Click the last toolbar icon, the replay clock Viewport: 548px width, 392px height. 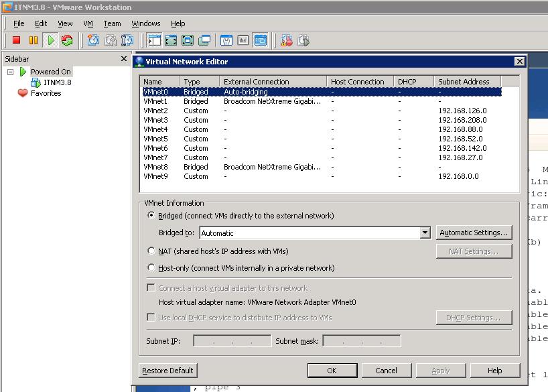(x=303, y=40)
